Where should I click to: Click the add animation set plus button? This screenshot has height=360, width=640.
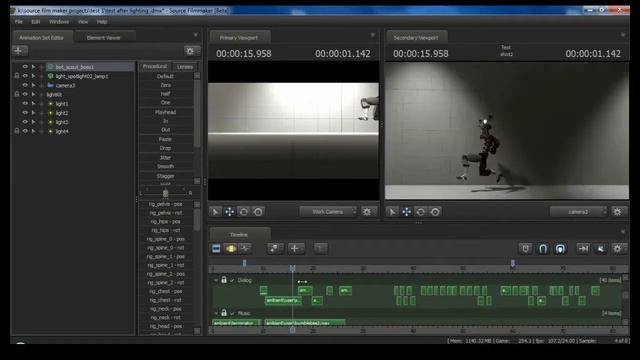pyautogui.click(x=18, y=51)
